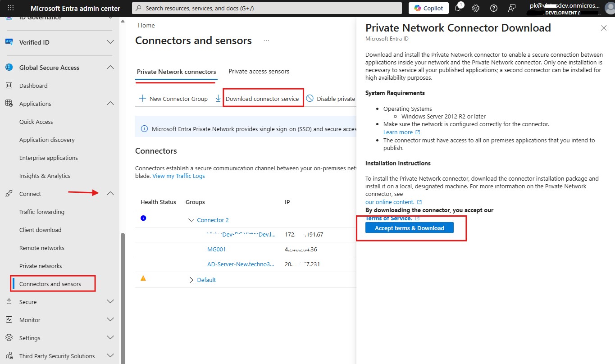Expand the Default connector group
Image resolution: width=615 pixels, height=364 pixels.
point(191,279)
